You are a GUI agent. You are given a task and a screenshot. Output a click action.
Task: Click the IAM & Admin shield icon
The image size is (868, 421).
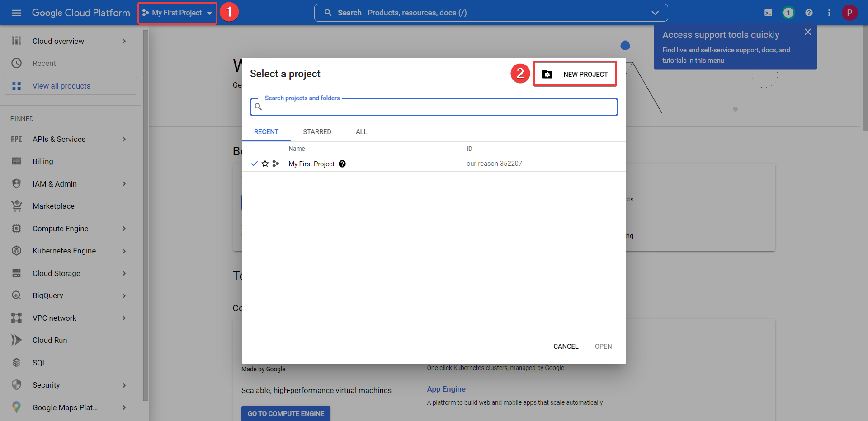[16, 184]
